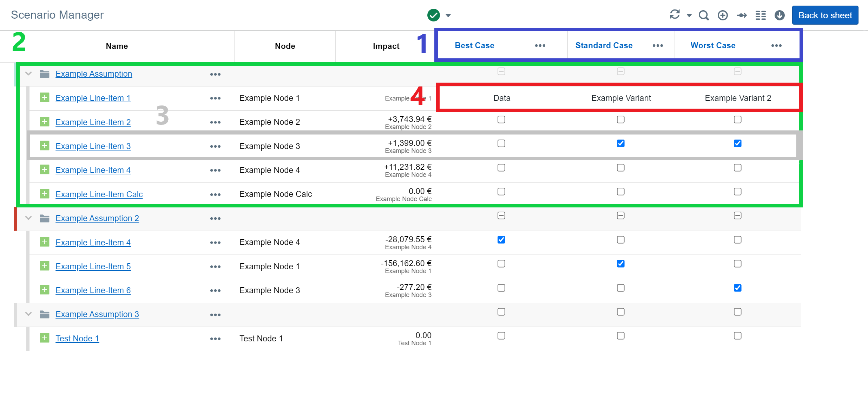
Task: Open the search magnifier icon
Action: pyautogui.click(x=703, y=15)
